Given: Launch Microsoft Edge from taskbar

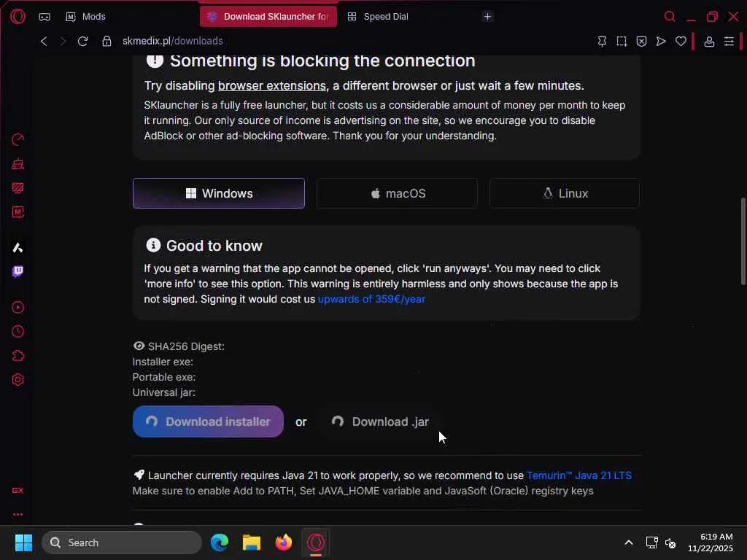Looking at the screenshot, I should [220, 542].
